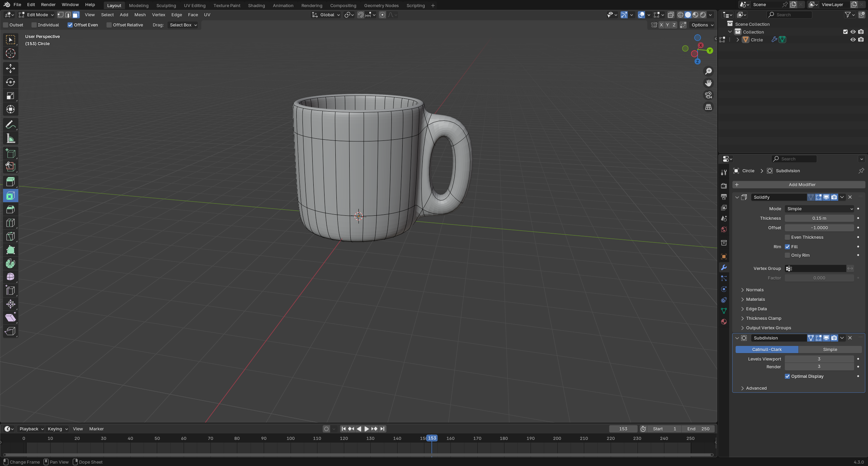
Task: Toggle camera view icon in viewport
Action: [708, 95]
